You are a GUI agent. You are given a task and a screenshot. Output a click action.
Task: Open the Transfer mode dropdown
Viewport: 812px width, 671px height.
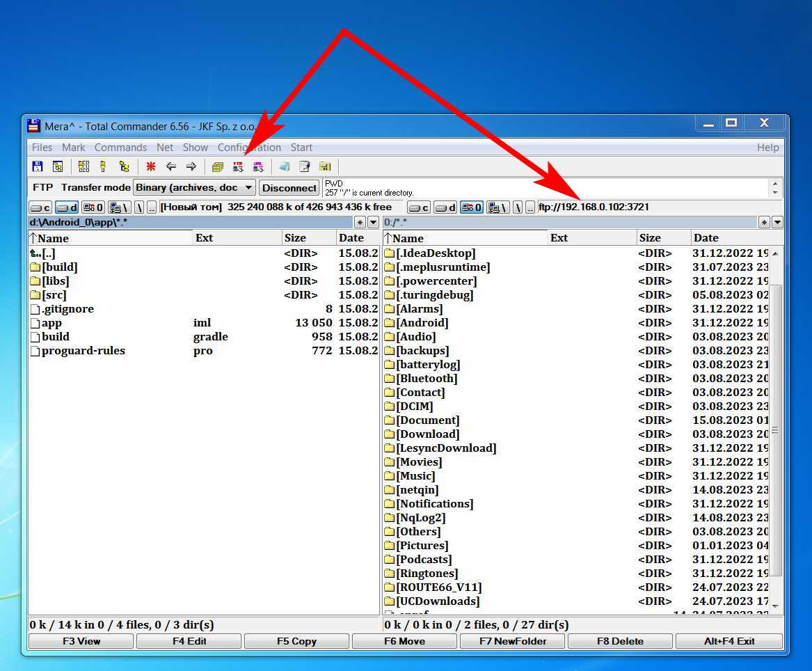(248, 187)
